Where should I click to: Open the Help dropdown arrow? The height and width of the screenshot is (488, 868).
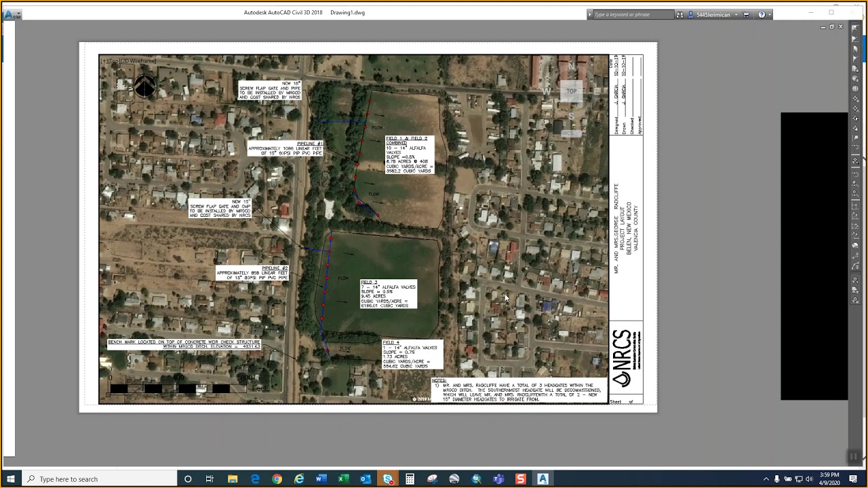coord(769,14)
